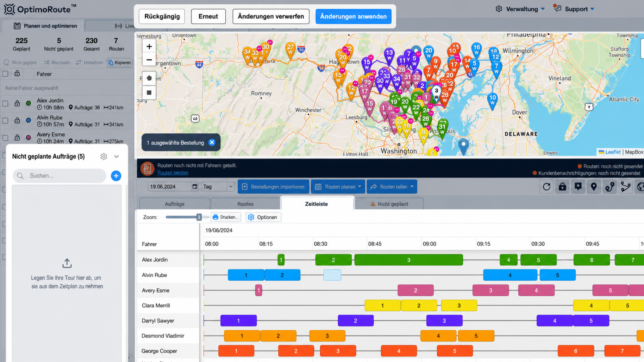The width and height of the screenshot is (644, 362).
Task: Check the Avery Esme driver checkbox
Action: click(x=5, y=137)
